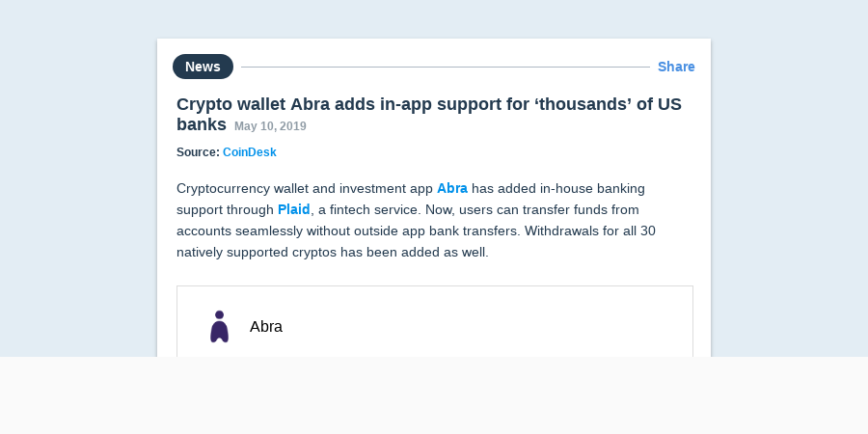Image resolution: width=868 pixels, height=434 pixels.
Task: Click the word 'banks' in the headline
Action: point(201,124)
